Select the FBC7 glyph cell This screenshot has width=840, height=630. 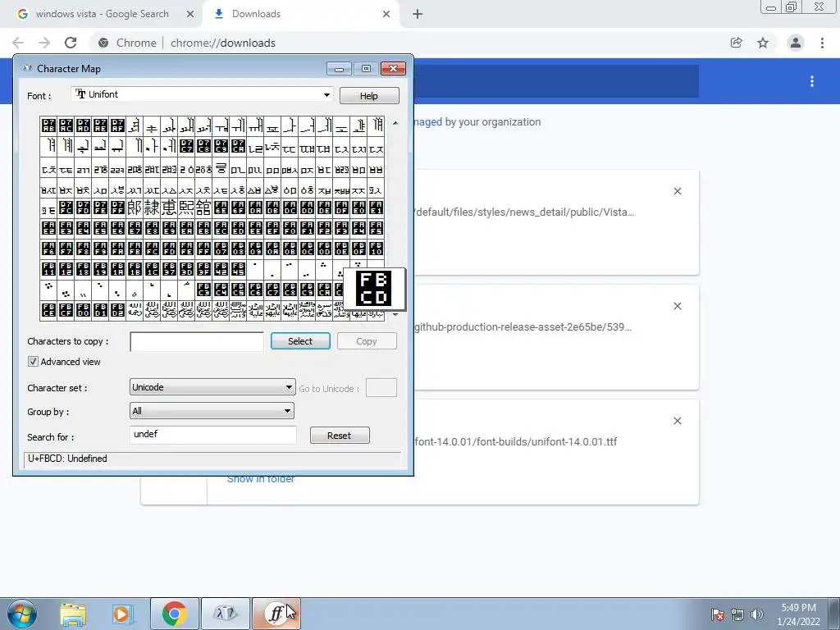click(272, 290)
